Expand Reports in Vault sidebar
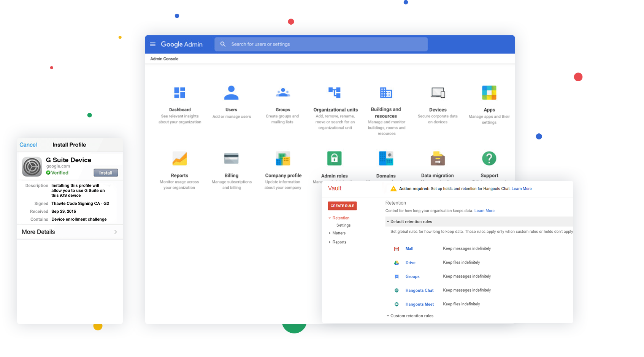 pyautogui.click(x=330, y=242)
